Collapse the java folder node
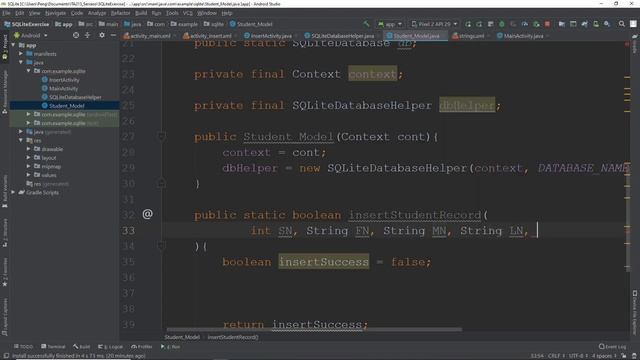This screenshot has width=640, height=360. 21,62
